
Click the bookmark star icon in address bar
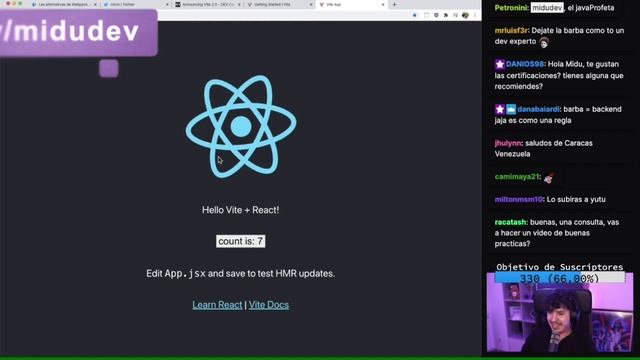pyautogui.click(x=415, y=15)
